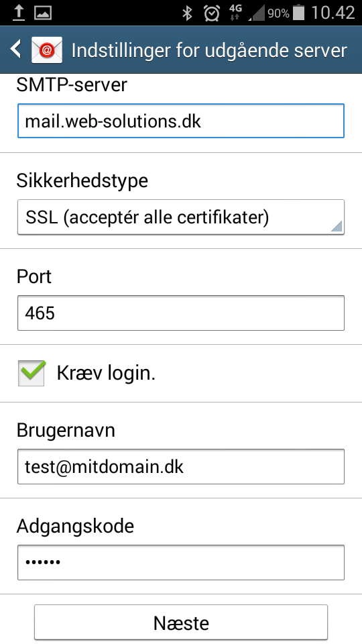The height and width of the screenshot is (644, 362).
Task: Tap the dropdown triangle on SSL selector
Action: click(x=336, y=226)
